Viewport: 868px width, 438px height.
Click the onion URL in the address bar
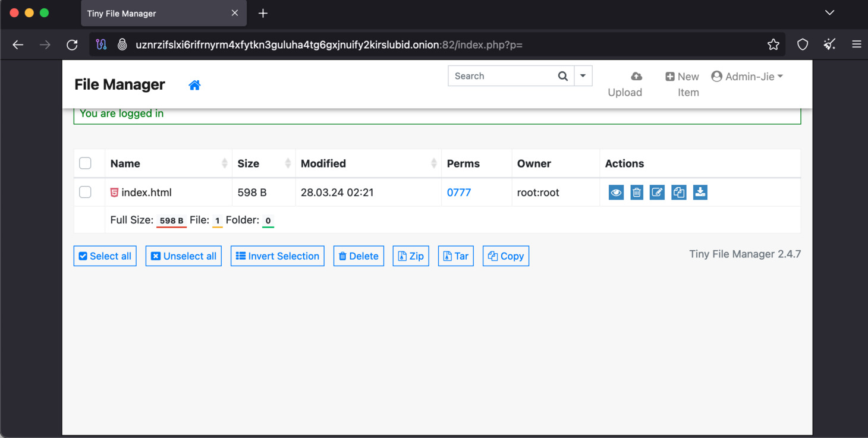pyautogui.click(x=329, y=45)
